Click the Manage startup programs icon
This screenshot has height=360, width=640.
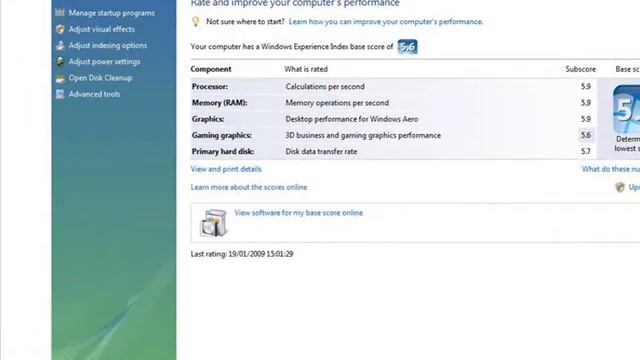pos(60,13)
